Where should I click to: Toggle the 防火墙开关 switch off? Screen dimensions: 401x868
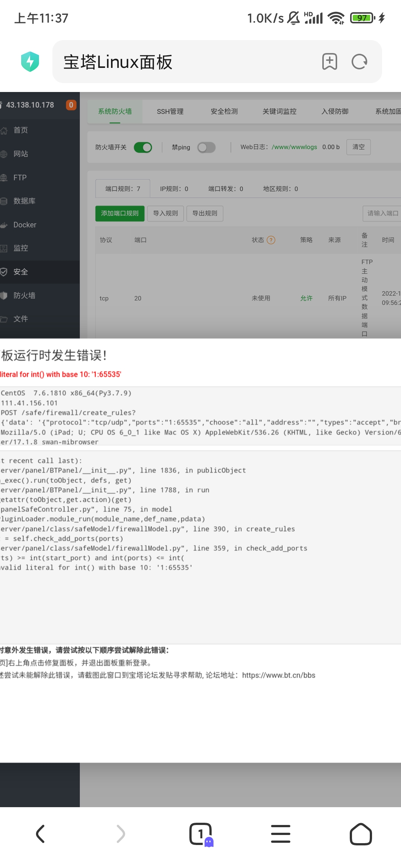143,147
